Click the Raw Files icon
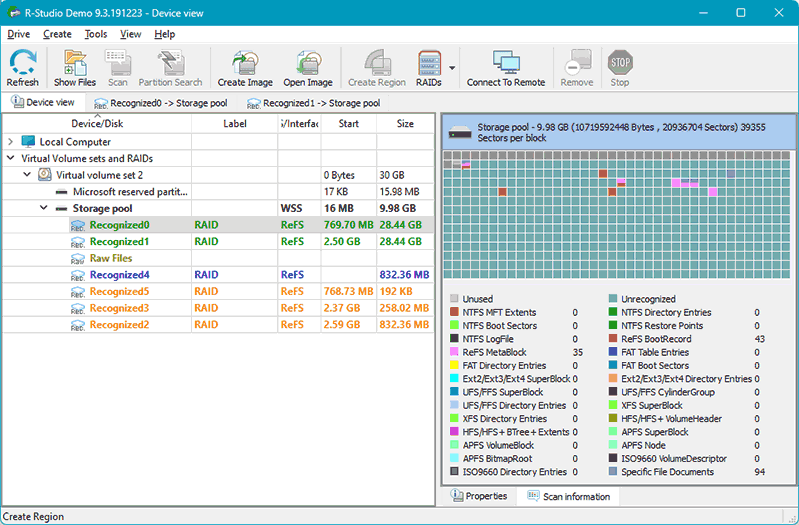799x525 pixels. (x=77, y=258)
